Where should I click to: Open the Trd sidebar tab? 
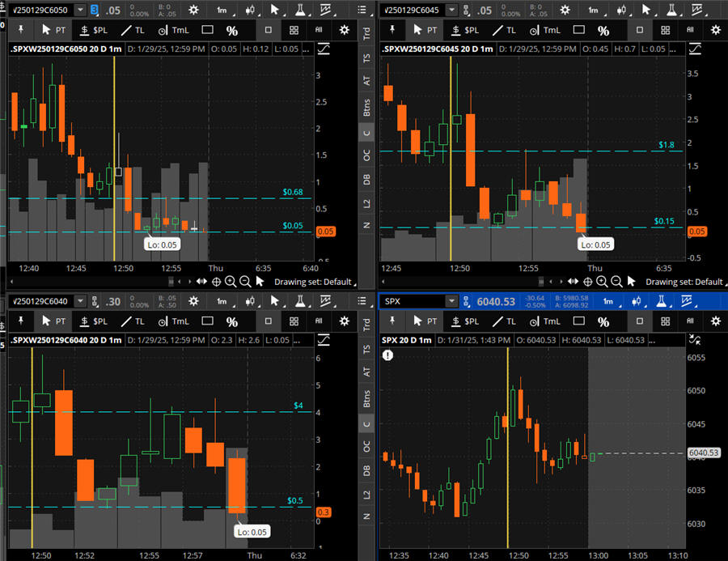point(367,34)
